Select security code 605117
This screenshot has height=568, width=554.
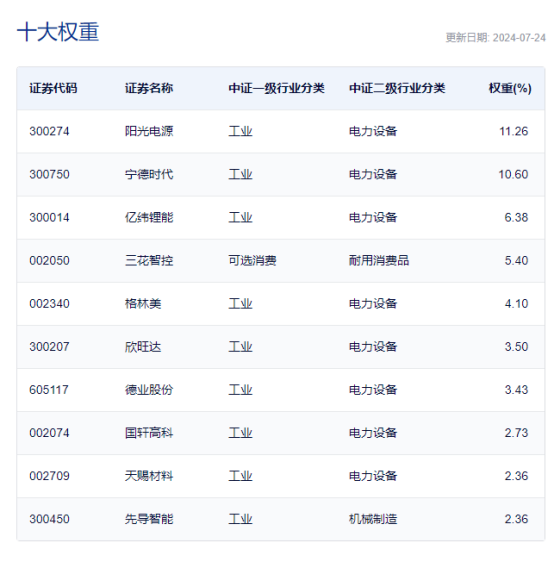pyautogui.click(x=49, y=390)
